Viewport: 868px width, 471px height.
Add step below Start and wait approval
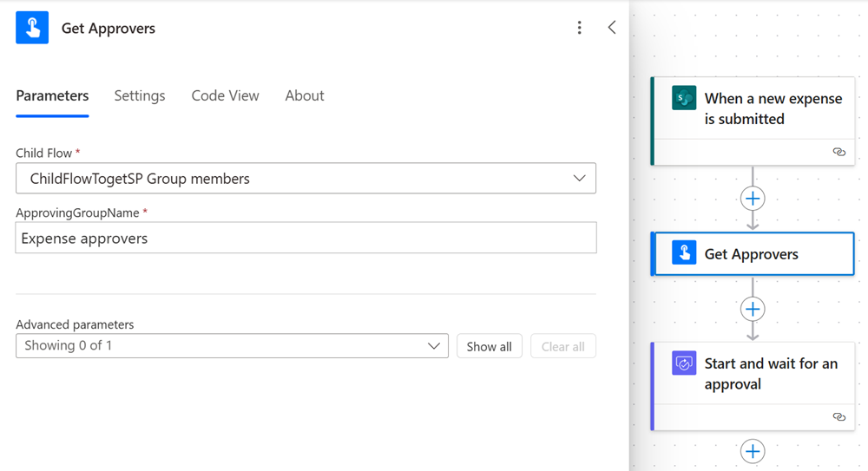pyautogui.click(x=753, y=451)
